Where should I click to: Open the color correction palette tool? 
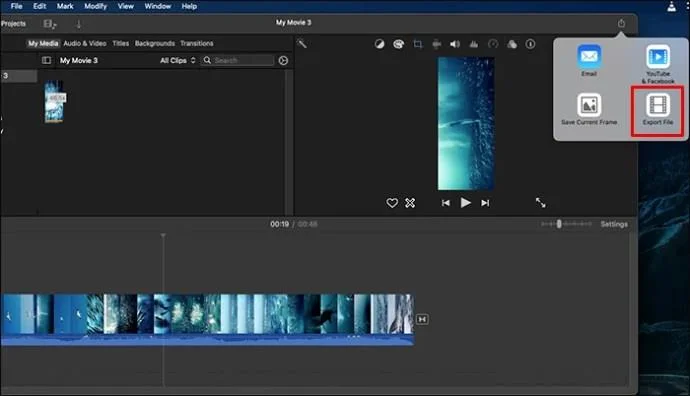tap(398, 44)
